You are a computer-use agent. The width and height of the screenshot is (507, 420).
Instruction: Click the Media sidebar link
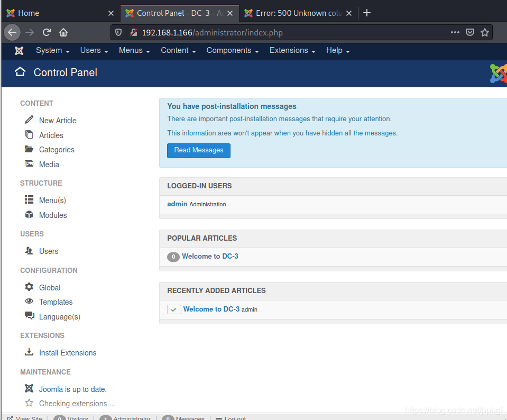click(49, 165)
